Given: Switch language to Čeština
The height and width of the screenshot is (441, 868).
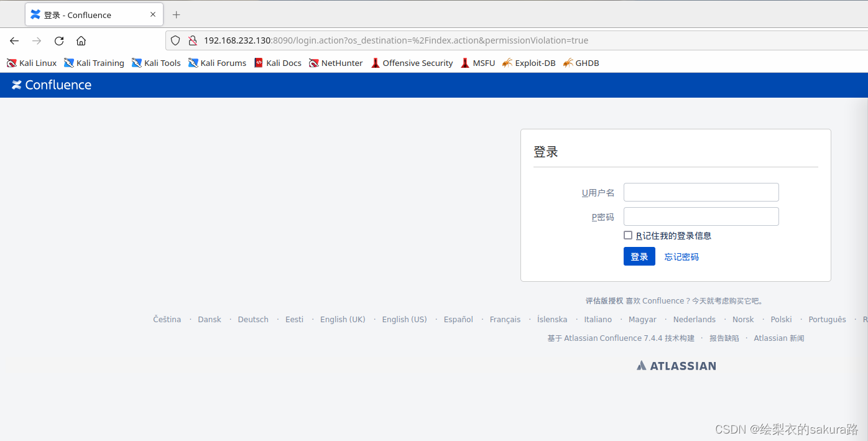Looking at the screenshot, I should tap(167, 320).
